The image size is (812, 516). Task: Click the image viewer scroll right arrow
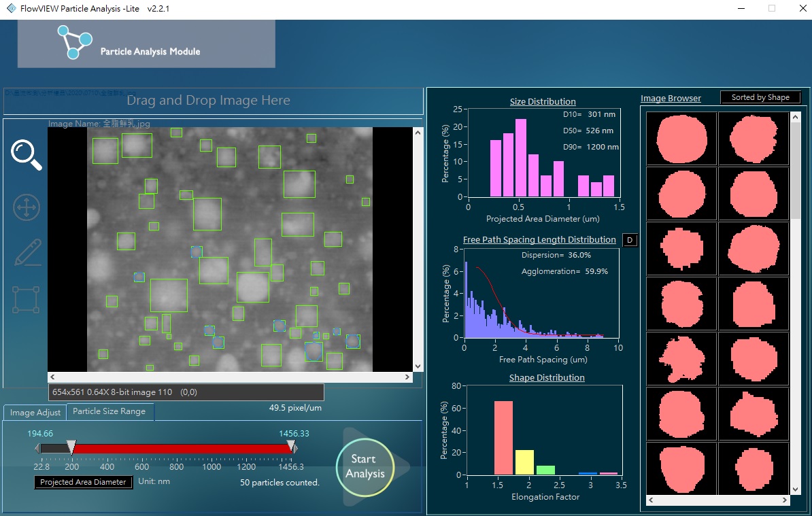[x=407, y=377]
